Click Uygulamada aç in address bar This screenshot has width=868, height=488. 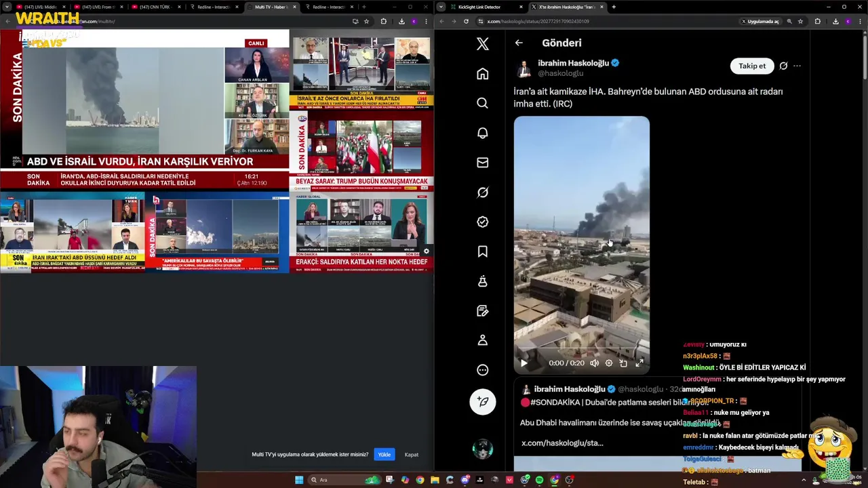click(x=759, y=21)
